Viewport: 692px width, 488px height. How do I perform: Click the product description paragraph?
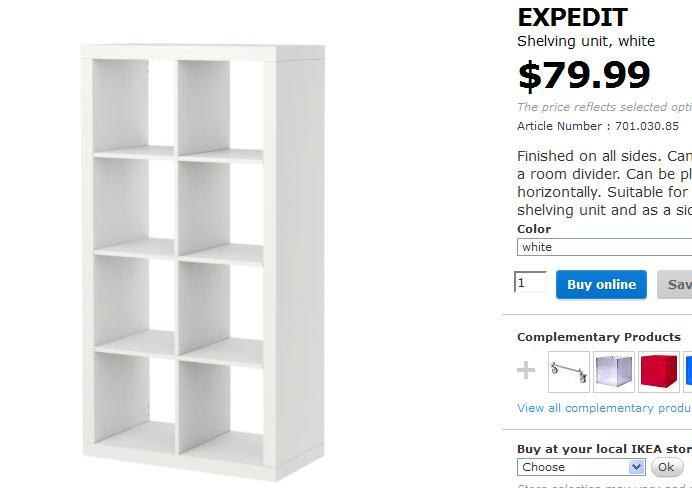pos(604,183)
